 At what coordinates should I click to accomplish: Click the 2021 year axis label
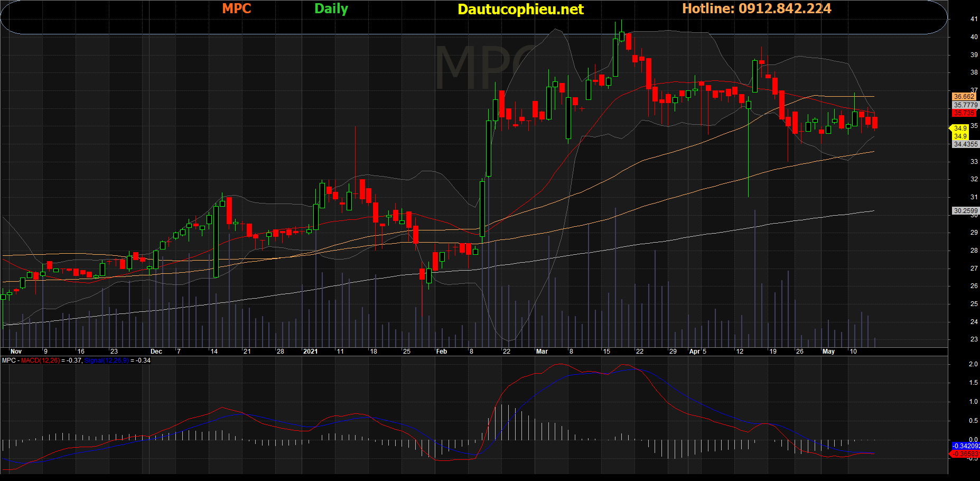311,351
